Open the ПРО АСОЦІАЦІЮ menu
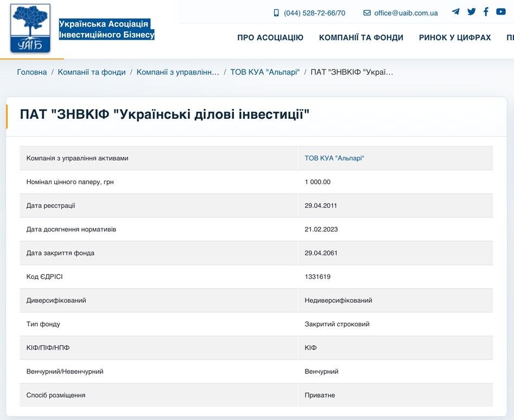This screenshot has height=420, width=514. click(270, 37)
